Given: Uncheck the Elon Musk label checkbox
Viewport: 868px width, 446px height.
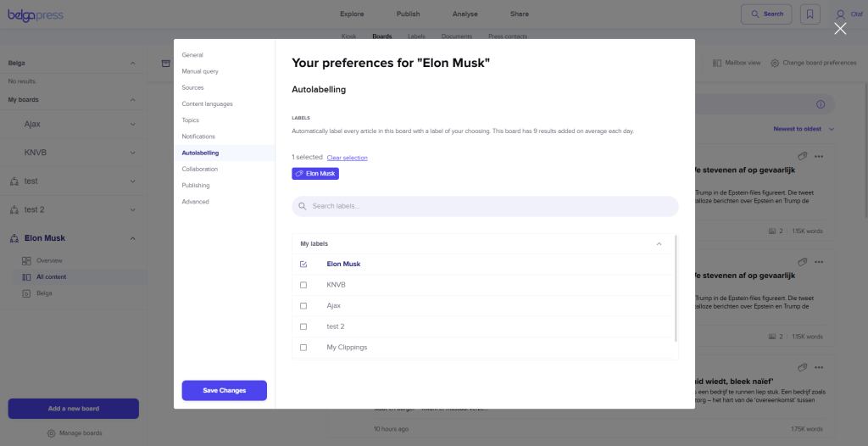Looking at the screenshot, I should pyautogui.click(x=303, y=265).
